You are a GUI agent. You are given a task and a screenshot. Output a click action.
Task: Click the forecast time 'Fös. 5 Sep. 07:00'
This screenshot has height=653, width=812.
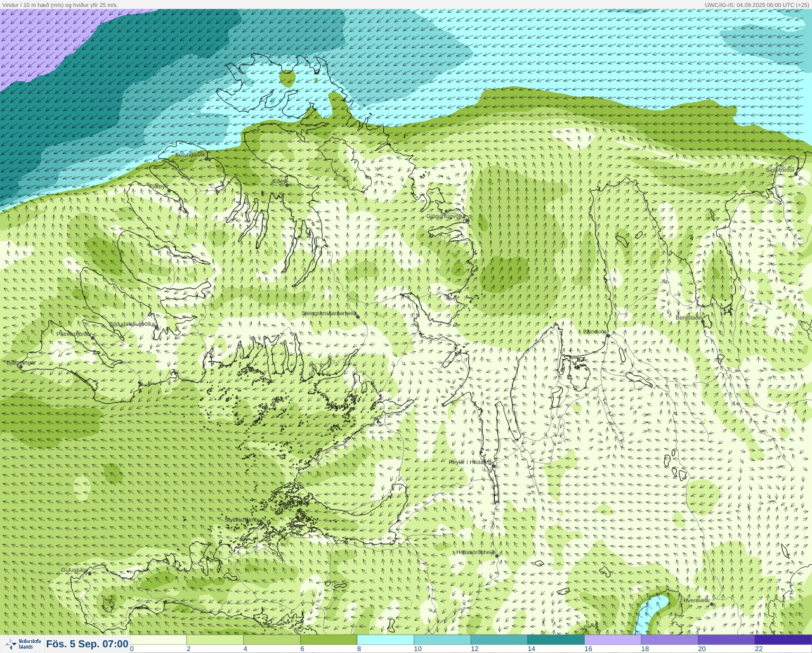(87, 644)
